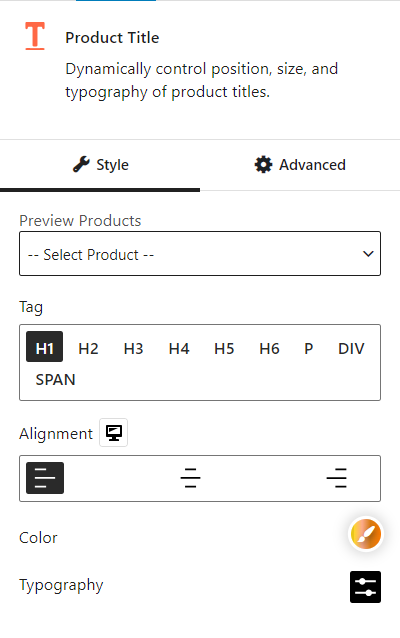Open the responsive device icon beside Alignment

[114, 433]
